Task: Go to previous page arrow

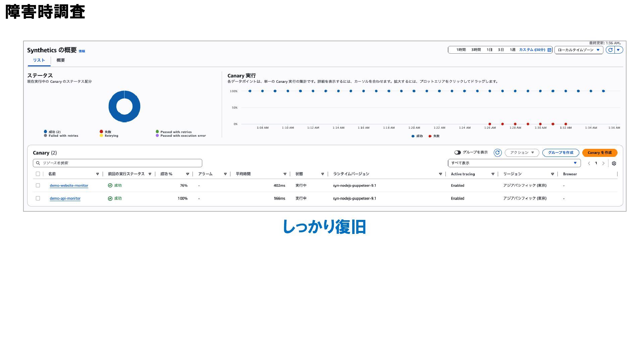Action: (589, 163)
